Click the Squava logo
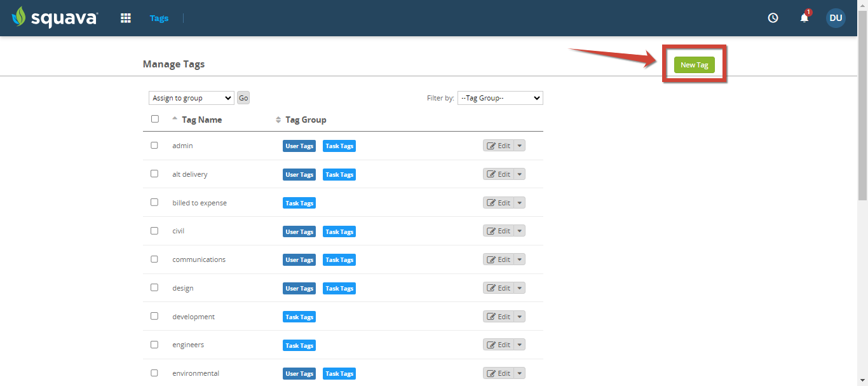The image size is (868, 386). coord(55,17)
